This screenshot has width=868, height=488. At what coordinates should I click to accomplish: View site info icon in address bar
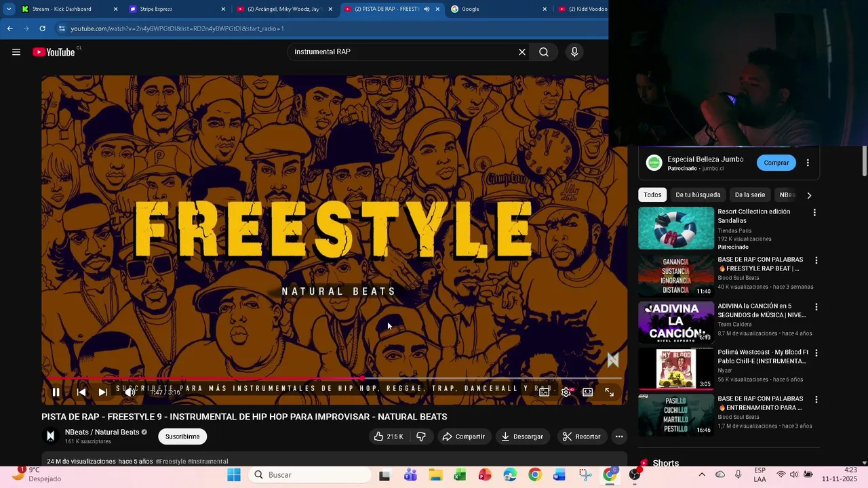pyautogui.click(x=62, y=28)
